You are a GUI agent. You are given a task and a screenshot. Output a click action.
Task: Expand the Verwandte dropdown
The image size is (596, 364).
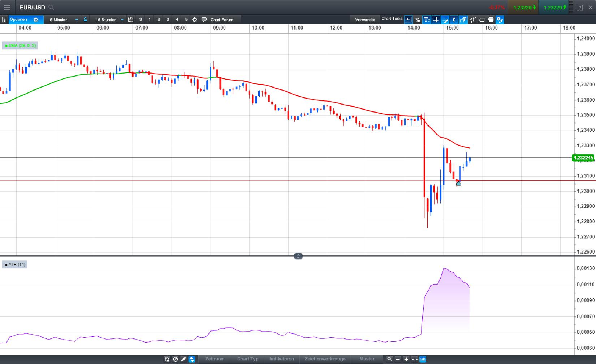365,20
